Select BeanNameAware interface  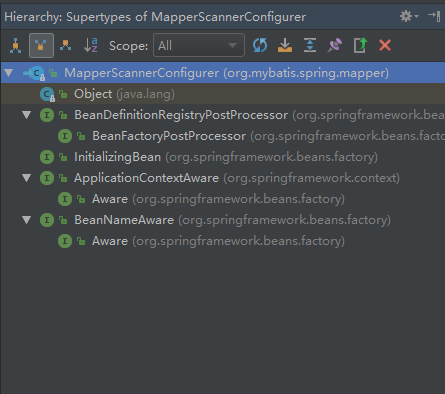[223, 220]
